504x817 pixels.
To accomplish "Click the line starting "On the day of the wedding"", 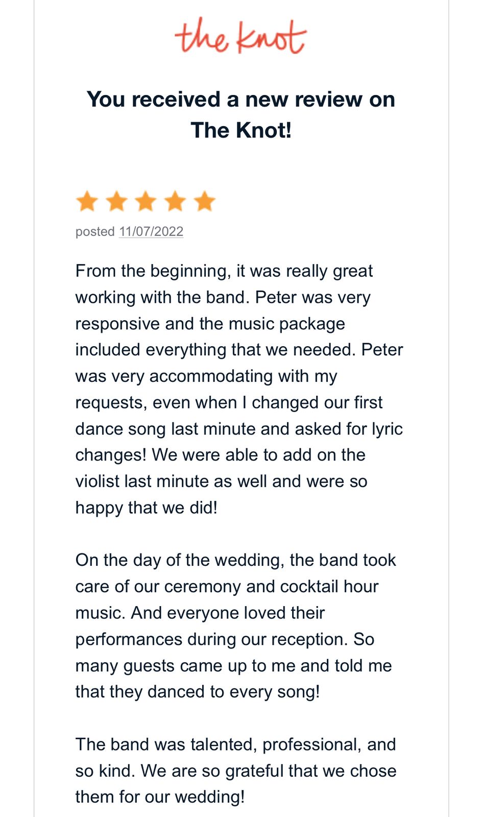I will pos(235,560).
